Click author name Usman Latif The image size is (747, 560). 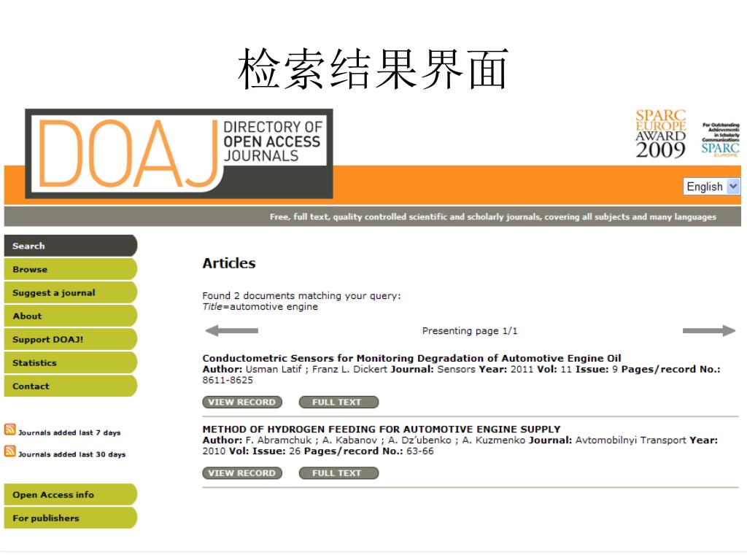click(x=274, y=369)
